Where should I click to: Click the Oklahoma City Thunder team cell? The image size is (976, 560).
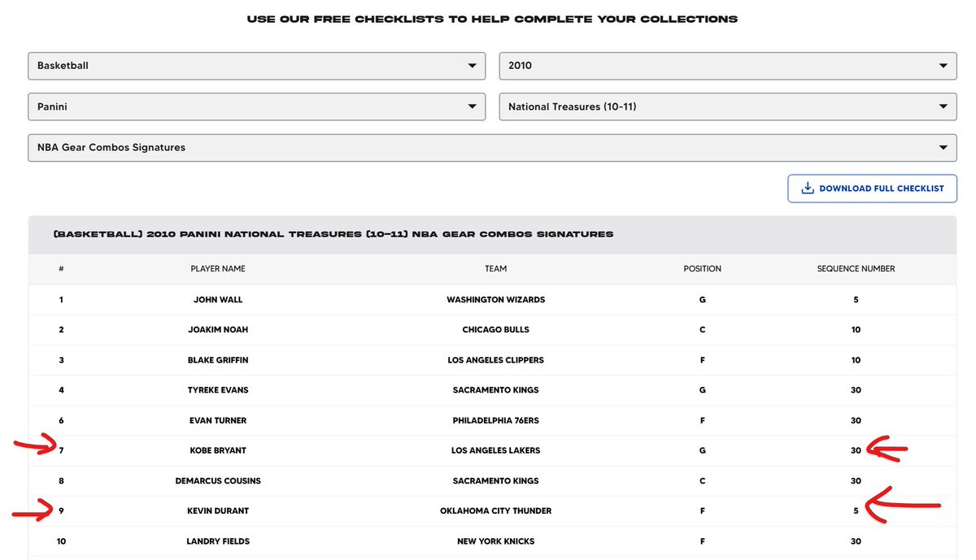pyautogui.click(x=496, y=510)
